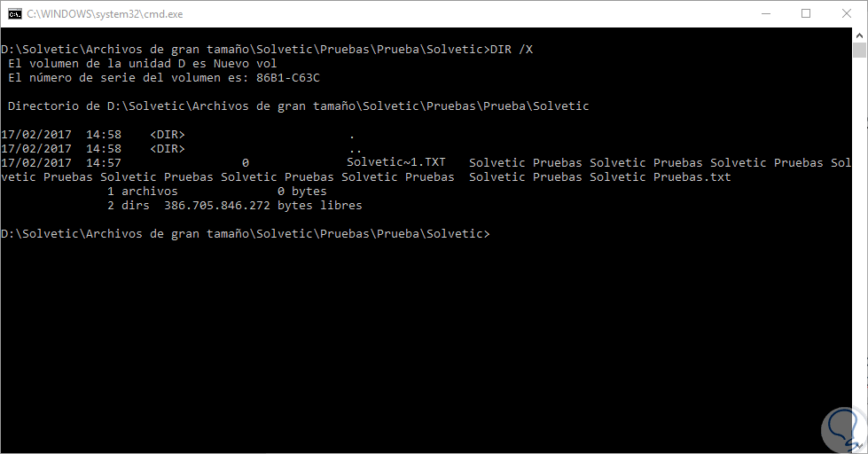The width and height of the screenshot is (868, 454).
Task: Click the first <DIR> entry
Action: click(168, 135)
